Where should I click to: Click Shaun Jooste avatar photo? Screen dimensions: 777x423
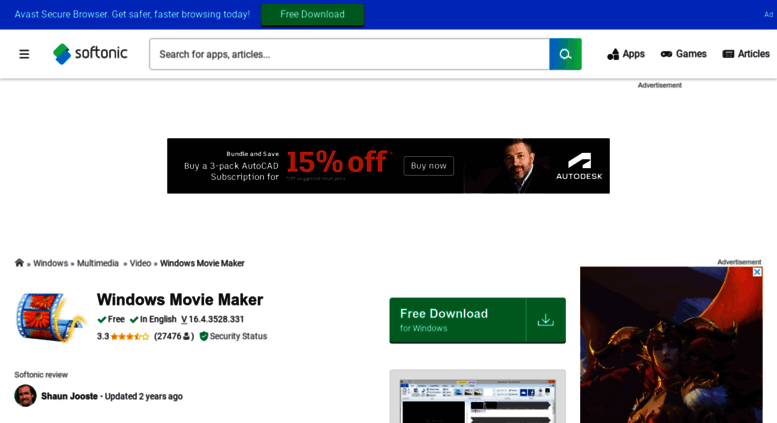click(x=25, y=396)
